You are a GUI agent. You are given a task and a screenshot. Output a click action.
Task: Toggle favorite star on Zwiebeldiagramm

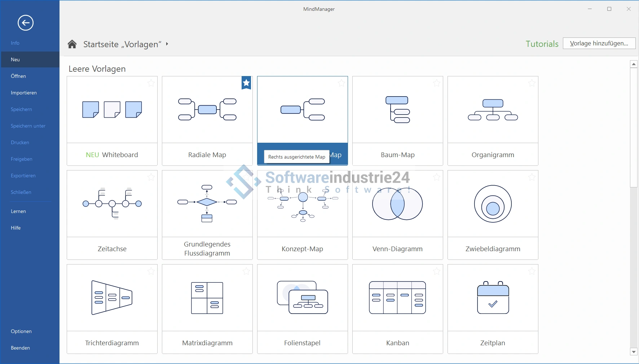(x=532, y=177)
